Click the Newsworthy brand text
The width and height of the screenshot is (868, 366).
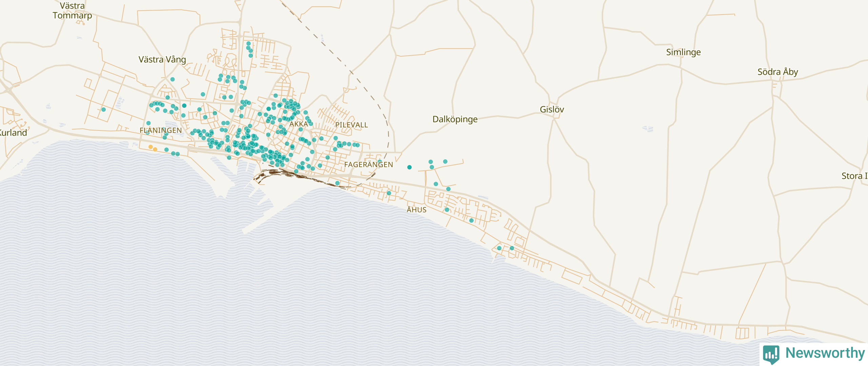click(825, 353)
